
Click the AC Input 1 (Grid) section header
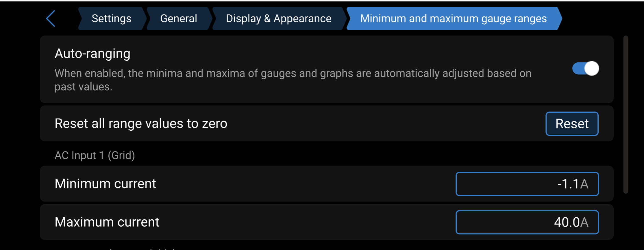click(x=95, y=155)
